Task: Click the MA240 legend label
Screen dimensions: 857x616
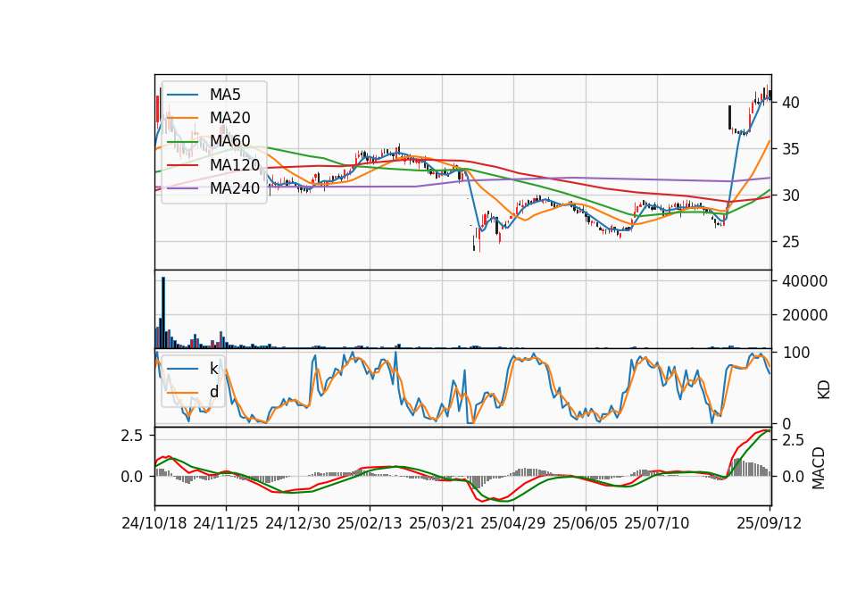Action: coord(235,188)
